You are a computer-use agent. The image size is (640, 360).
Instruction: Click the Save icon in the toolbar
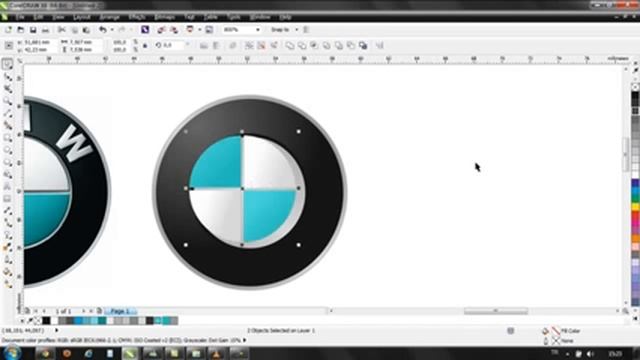(33, 30)
